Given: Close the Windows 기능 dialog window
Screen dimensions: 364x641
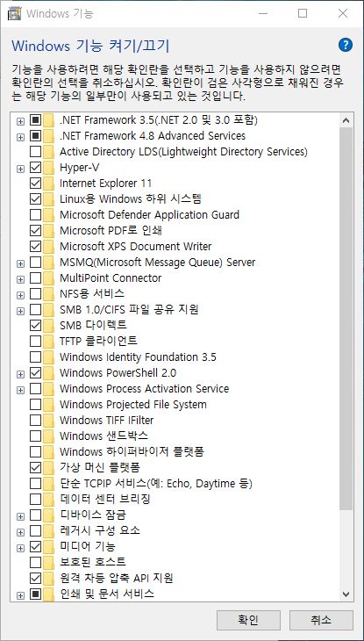Looking at the screenshot, I should coord(343,13).
